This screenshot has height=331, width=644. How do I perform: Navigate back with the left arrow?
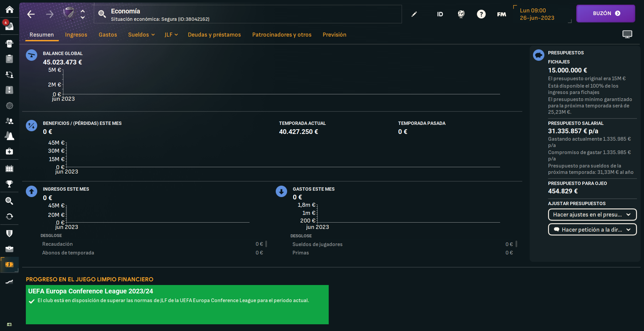click(31, 14)
